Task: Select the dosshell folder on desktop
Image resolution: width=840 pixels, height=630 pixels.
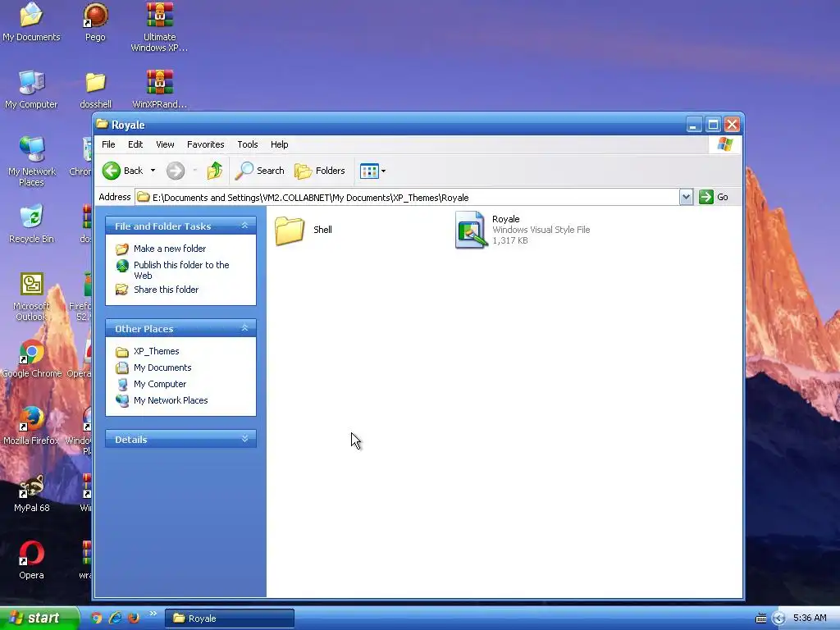Action: pyautogui.click(x=95, y=82)
